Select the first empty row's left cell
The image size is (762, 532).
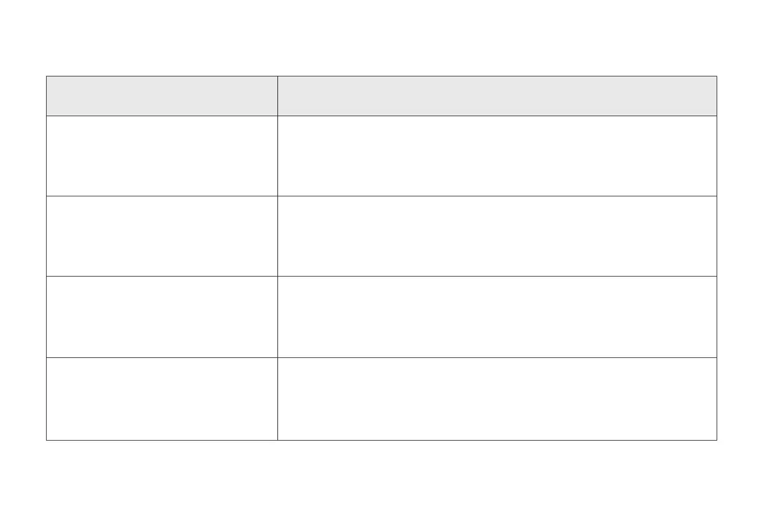[x=162, y=156]
